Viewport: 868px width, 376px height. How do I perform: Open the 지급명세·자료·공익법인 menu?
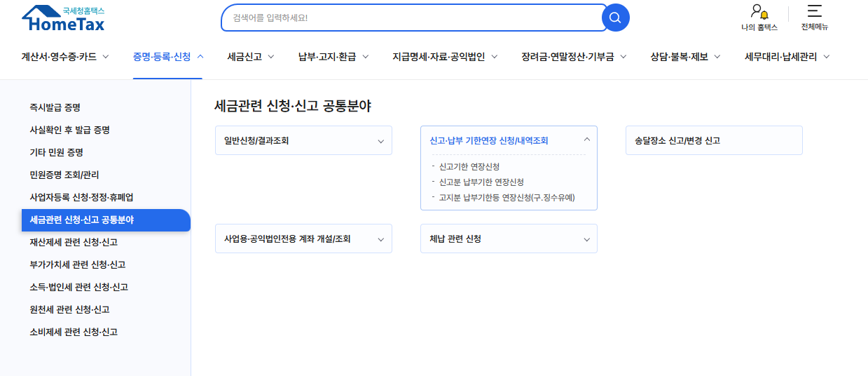(445, 57)
